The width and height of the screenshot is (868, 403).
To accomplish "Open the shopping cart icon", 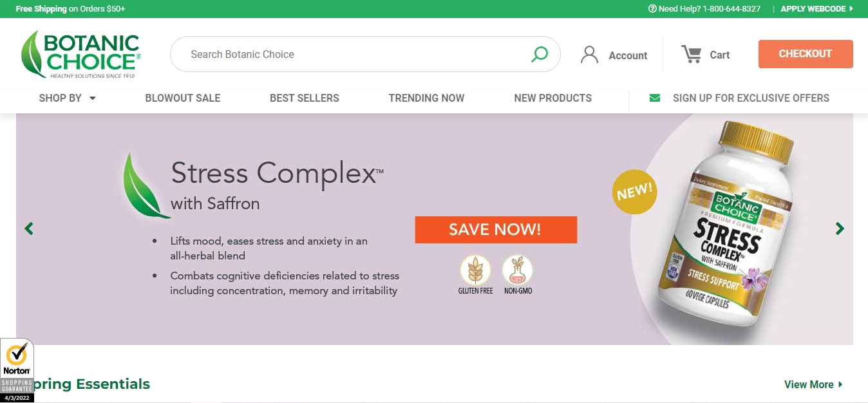I will [x=692, y=54].
